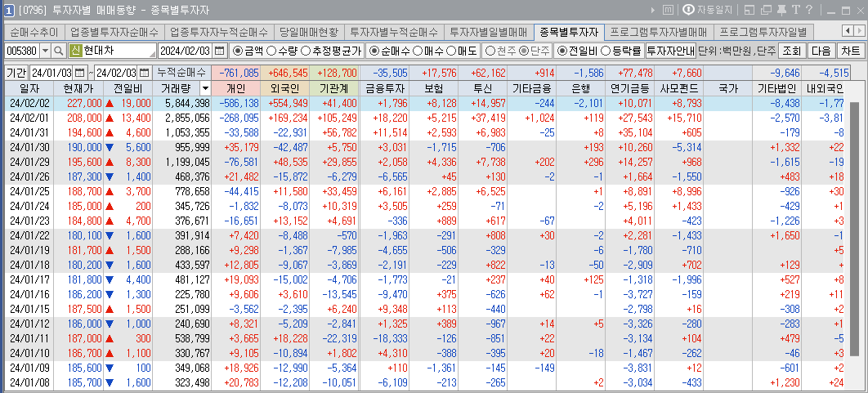Click the 기간 button
This screenshot has height=393, width=868.
coord(16,73)
